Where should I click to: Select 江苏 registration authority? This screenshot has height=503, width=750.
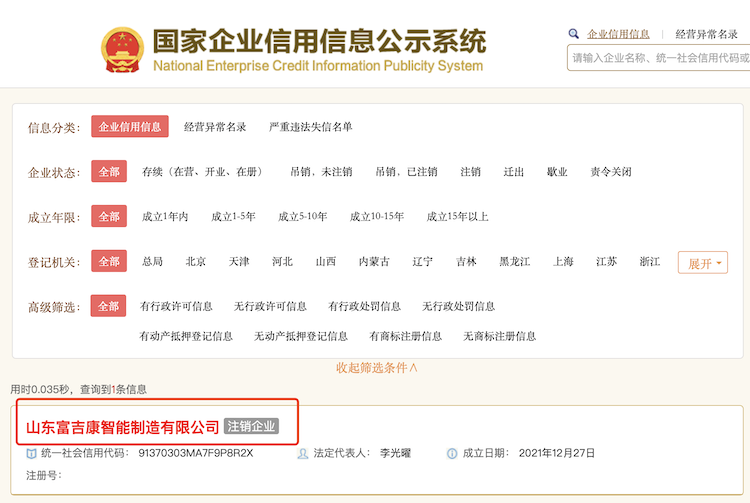point(607,262)
